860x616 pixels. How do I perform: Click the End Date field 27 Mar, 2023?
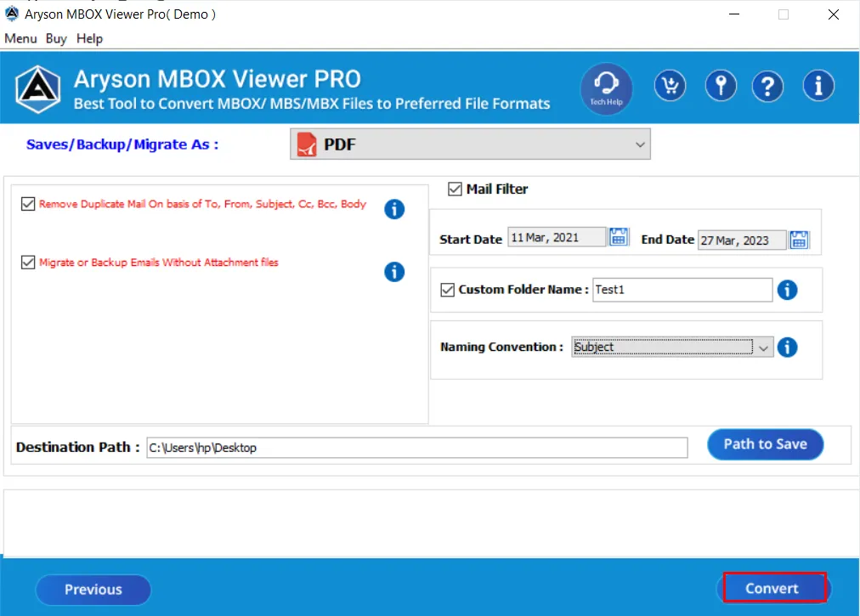pyautogui.click(x=742, y=240)
